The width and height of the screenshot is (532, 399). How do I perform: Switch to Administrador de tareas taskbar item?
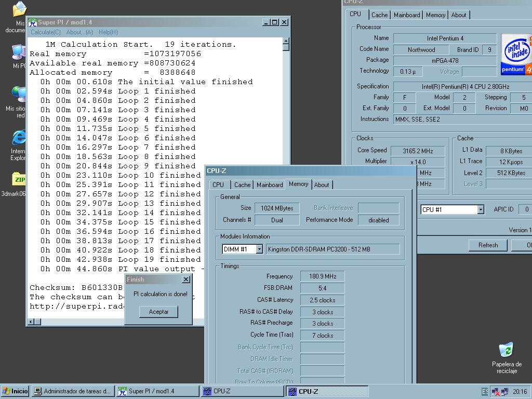tap(73, 391)
